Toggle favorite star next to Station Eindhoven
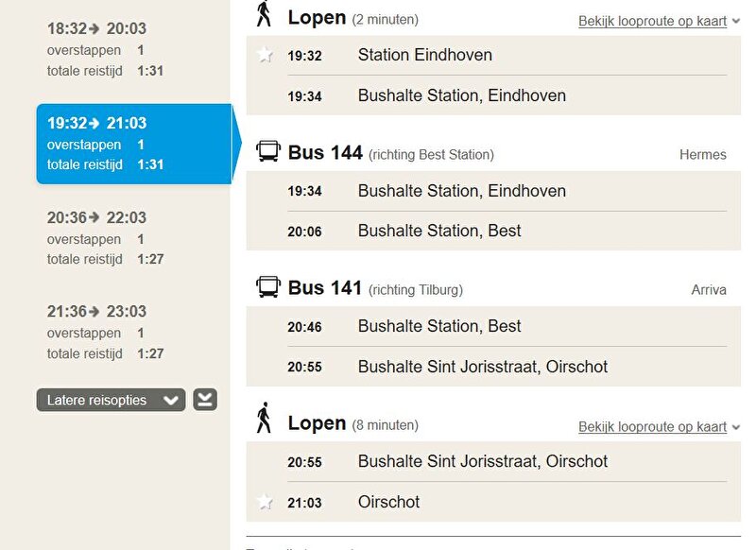The image size is (756, 550). 266,55
